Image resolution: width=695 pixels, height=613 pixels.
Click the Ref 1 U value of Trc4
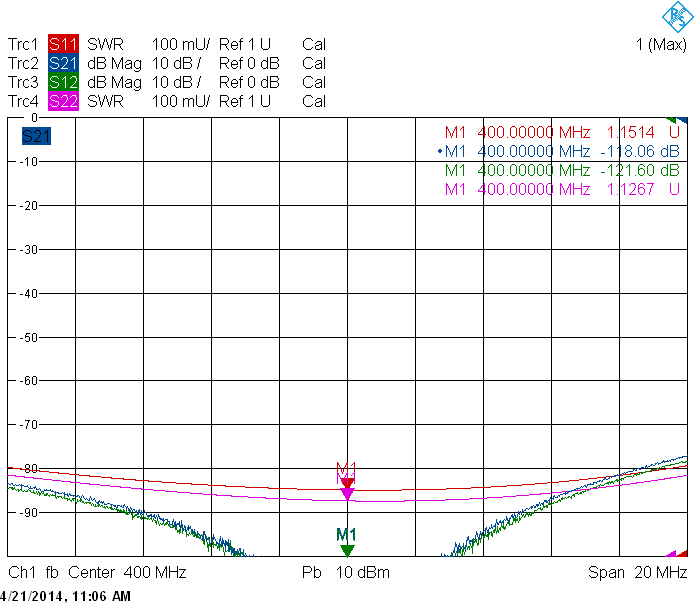click(245, 102)
